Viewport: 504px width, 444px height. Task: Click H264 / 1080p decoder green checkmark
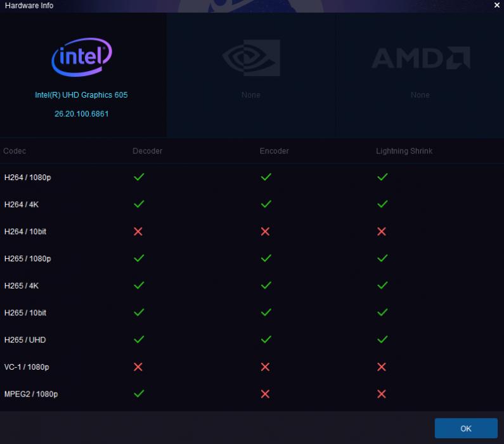point(139,177)
